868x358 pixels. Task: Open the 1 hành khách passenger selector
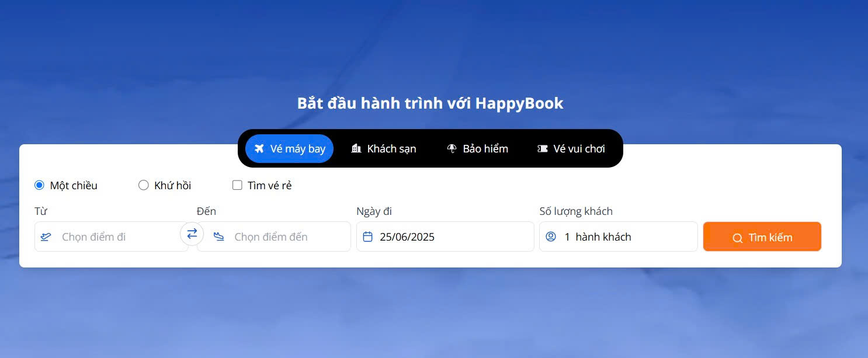[x=619, y=237]
